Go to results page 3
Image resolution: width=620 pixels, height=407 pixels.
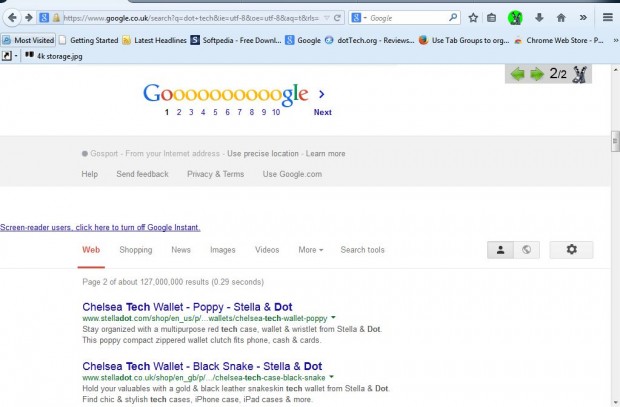pyautogui.click(x=191, y=112)
